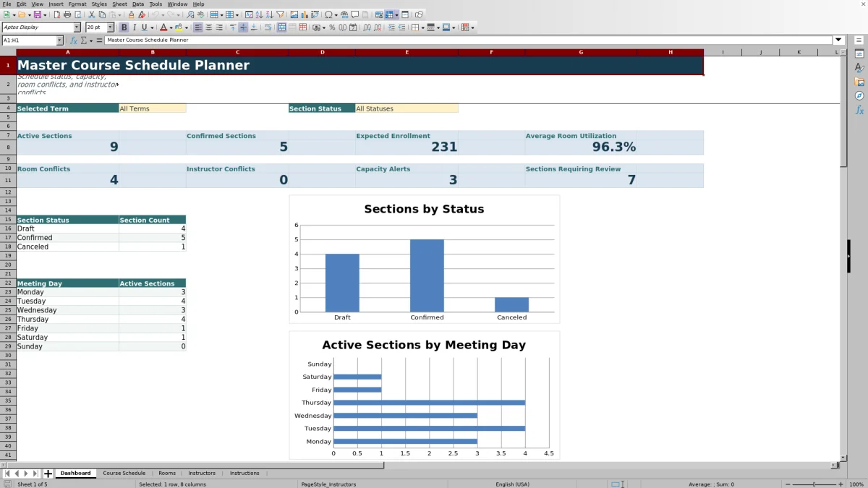The height and width of the screenshot is (488, 868).
Task: Click the Insert Image icon
Action: tap(294, 14)
